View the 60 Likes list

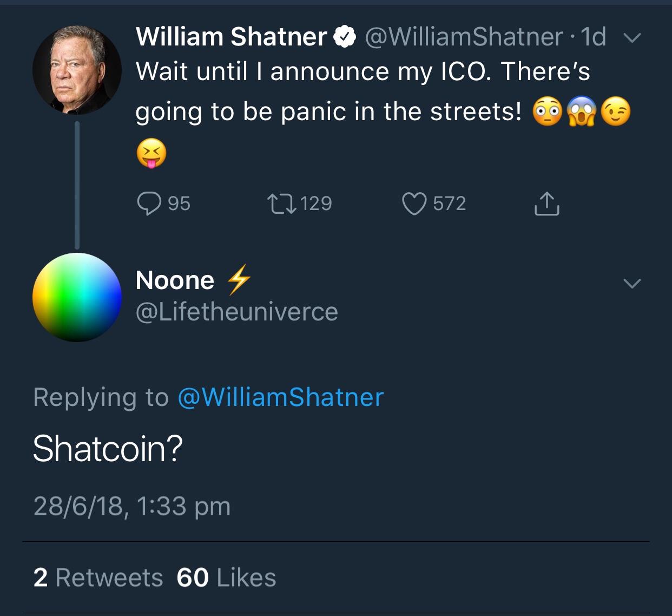point(226,578)
